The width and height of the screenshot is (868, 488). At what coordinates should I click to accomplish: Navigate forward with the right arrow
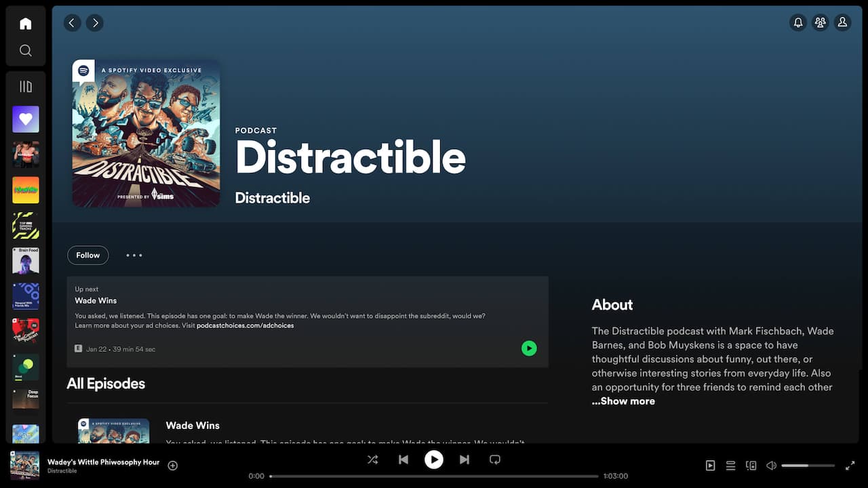pyautogui.click(x=95, y=23)
